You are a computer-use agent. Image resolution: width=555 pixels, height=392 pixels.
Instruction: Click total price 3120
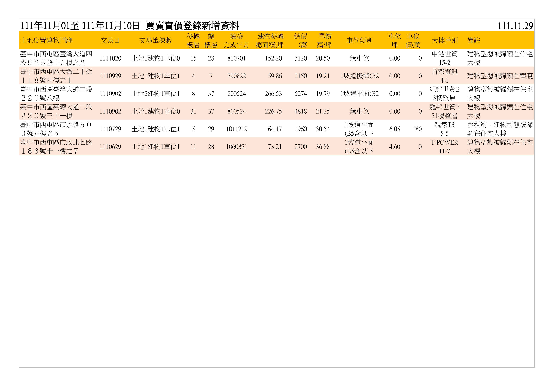click(x=301, y=58)
